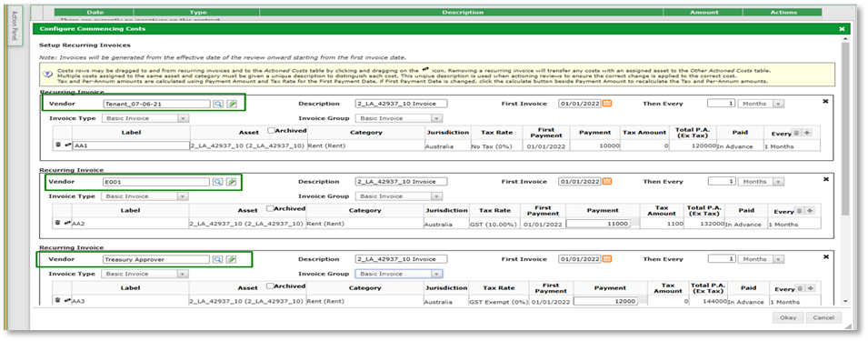
Task: Delete the AA3 cost row
Action: pyautogui.click(x=57, y=301)
